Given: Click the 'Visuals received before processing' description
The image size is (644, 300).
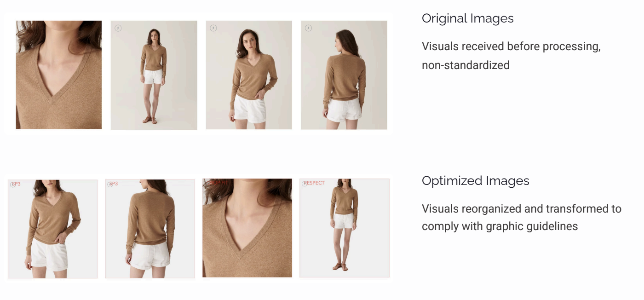Looking at the screenshot, I should coord(511,46).
